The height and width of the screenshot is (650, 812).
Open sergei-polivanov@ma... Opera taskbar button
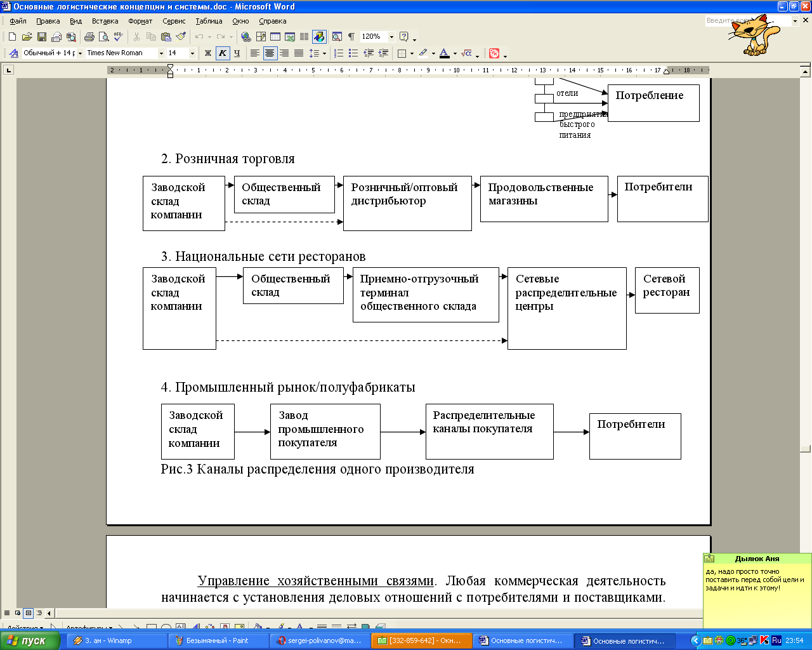pyautogui.click(x=320, y=640)
